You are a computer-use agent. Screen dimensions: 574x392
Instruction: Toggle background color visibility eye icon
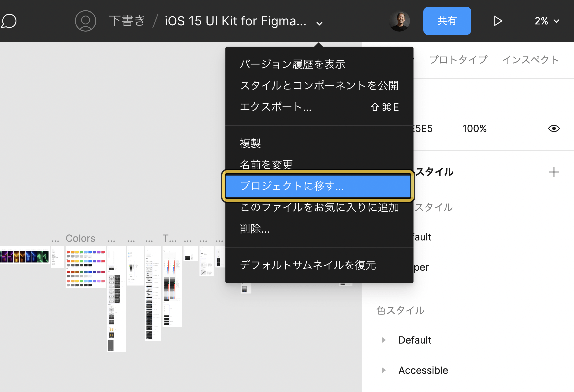(x=554, y=129)
